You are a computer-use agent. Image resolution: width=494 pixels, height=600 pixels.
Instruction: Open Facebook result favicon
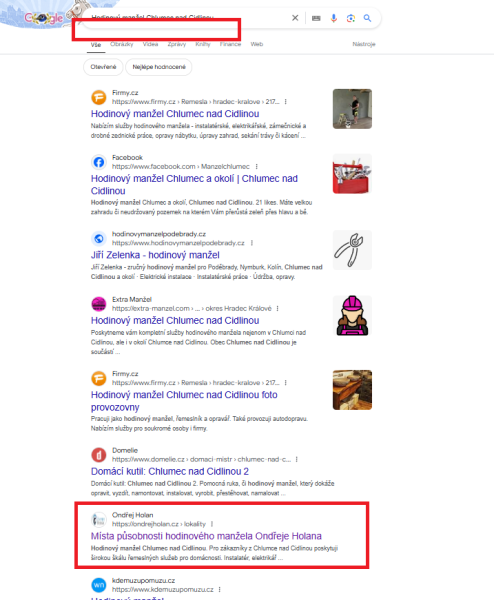point(99,162)
